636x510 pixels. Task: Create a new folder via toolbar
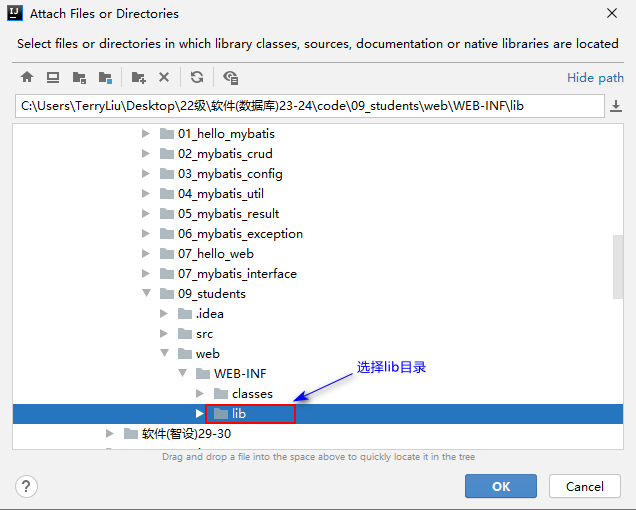138,77
